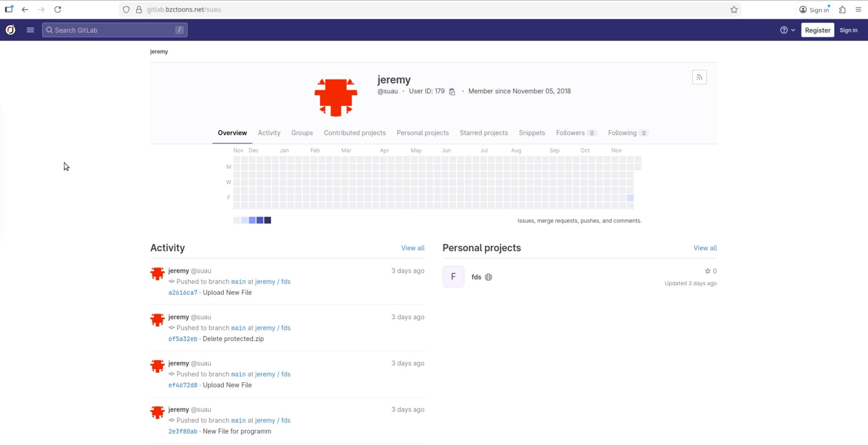Click the RSS feed subscribe icon
Viewport: 868px width, 445px height.
pos(699,77)
